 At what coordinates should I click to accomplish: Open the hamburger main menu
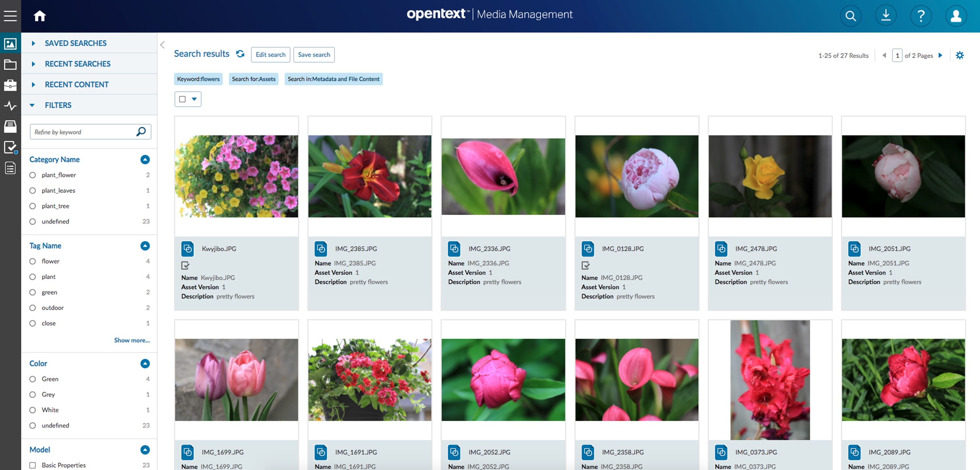click(10, 16)
